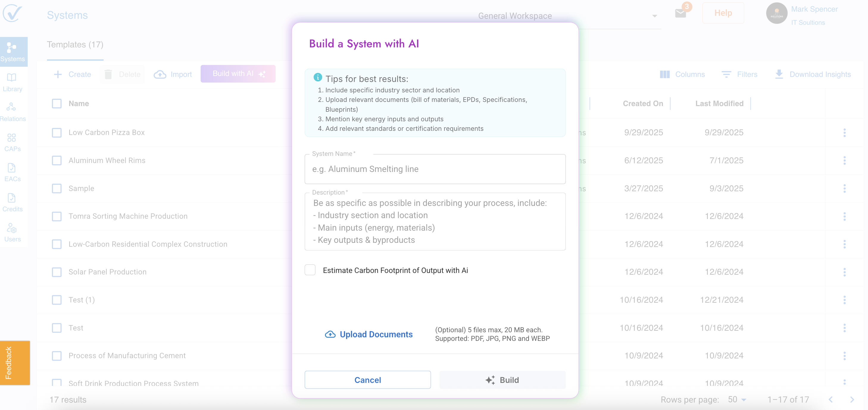Open the rows per page dropdown
The height and width of the screenshot is (410, 868).
(737, 400)
